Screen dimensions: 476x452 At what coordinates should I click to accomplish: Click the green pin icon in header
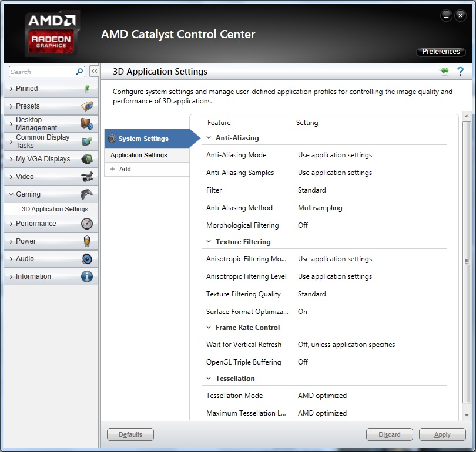coord(444,72)
